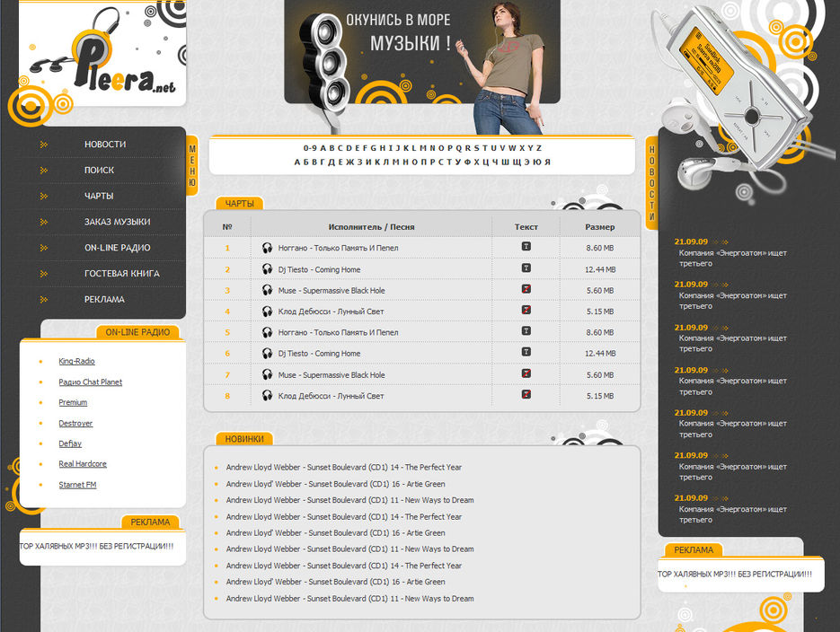This screenshot has height=632, width=840.
Task: Open ПОИСК in the navigation menu
Action: pyautogui.click(x=99, y=171)
